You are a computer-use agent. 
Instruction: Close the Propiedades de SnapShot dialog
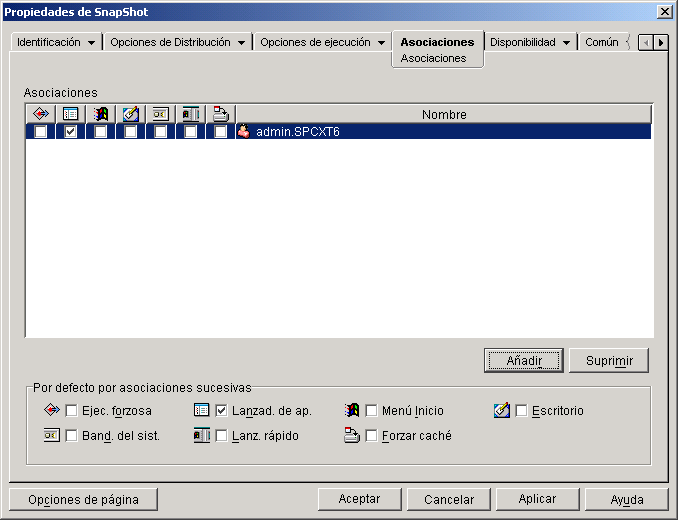(x=664, y=12)
